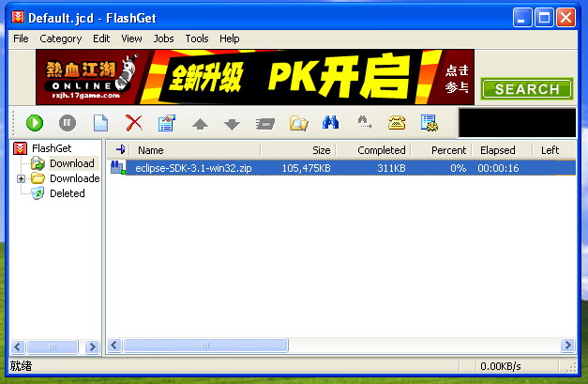The height and width of the screenshot is (384, 588).
Task: Move the job down with the arrow
Action: point(233,123)
